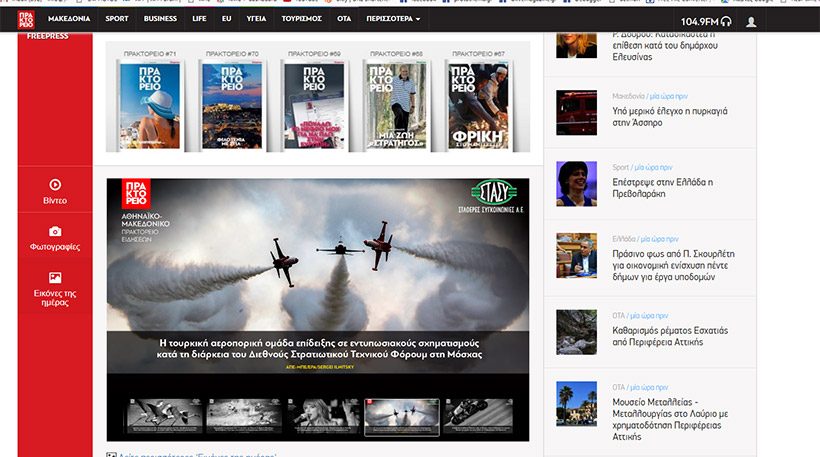820x457 pixels.
Task: Open Πρακτορείο #68 magazine cover
Action: point(396,106)
